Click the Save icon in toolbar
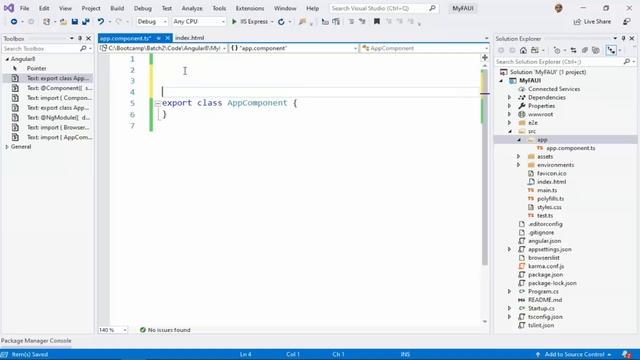Image resolution: width=640 pixels, height=360 pixels. 75,22
